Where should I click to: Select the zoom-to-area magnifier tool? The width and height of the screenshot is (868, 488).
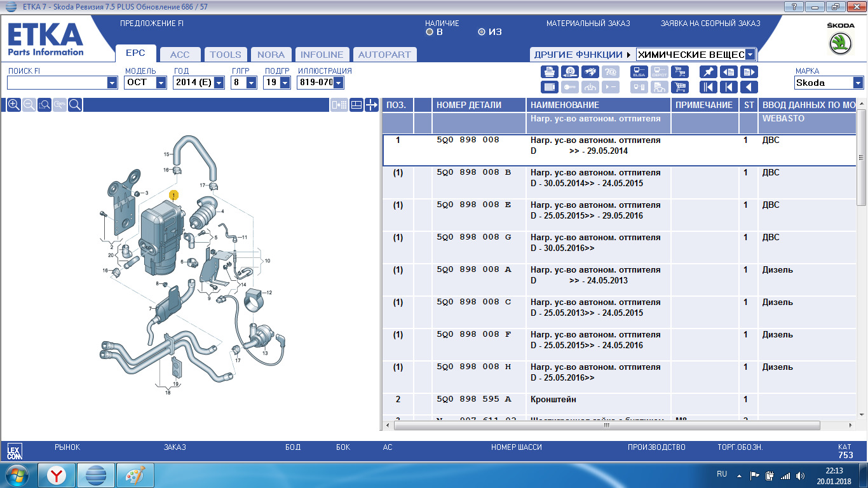(x=44, y=105)
